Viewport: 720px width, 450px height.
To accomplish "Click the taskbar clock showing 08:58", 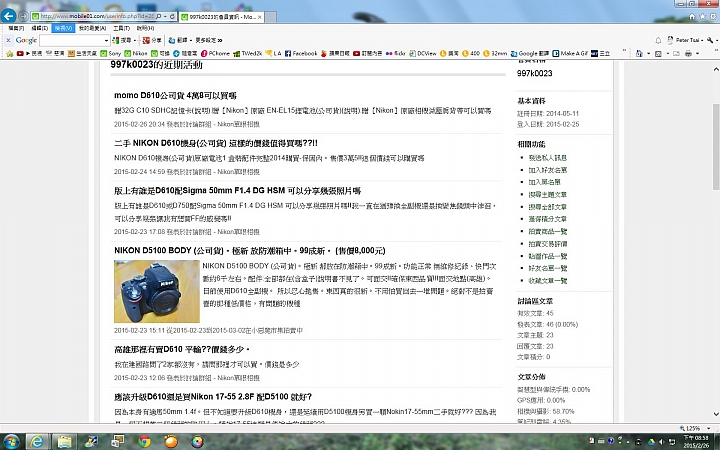I will [x=696, y=442].
